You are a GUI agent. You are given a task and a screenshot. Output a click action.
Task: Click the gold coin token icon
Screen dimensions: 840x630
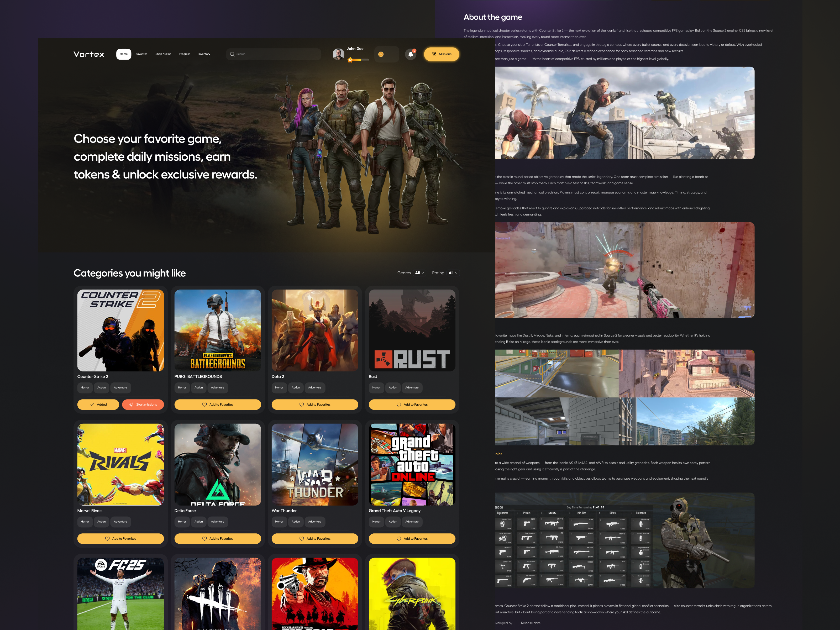tap(381, 54)
